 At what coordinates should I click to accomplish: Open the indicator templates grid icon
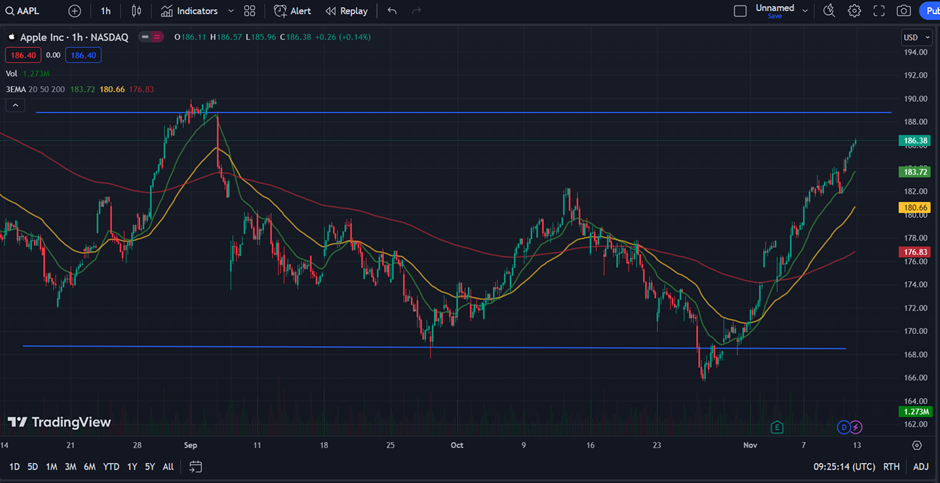coord(250,11)
